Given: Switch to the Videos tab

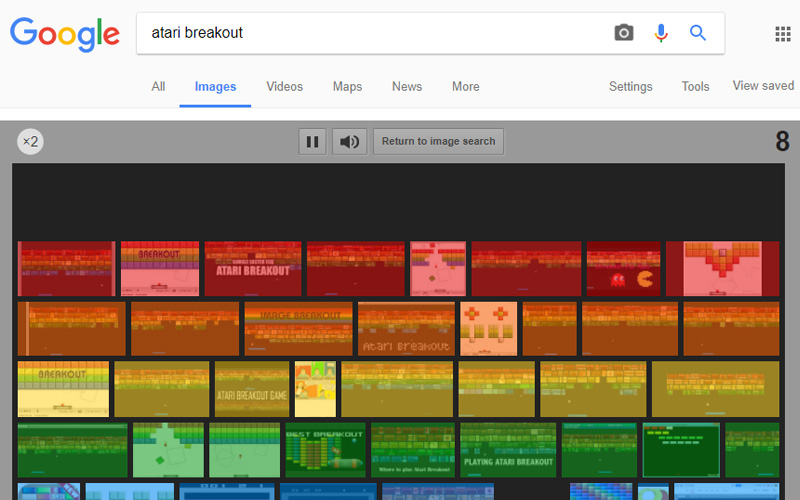Looking at the screenshot, I should click(284, 87).
